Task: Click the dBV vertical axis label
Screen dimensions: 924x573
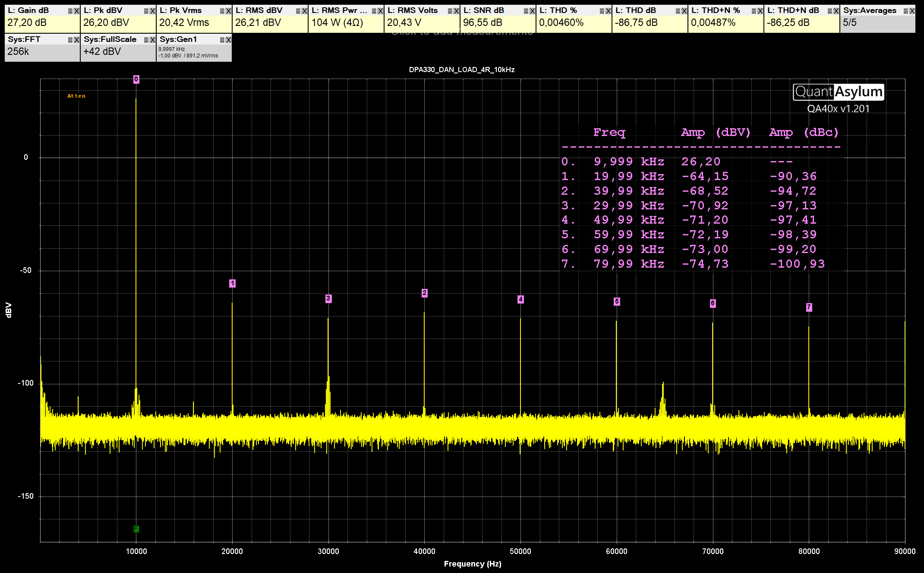Action: coord(8,310)
